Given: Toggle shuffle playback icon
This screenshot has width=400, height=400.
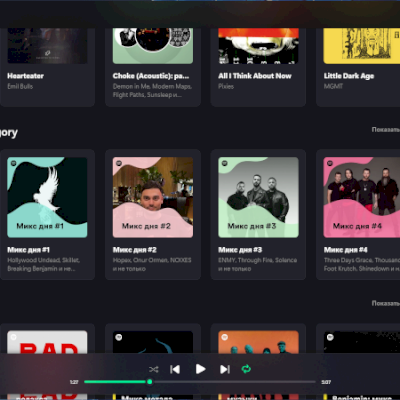Looking at the screenshot, I should [154, 369].
